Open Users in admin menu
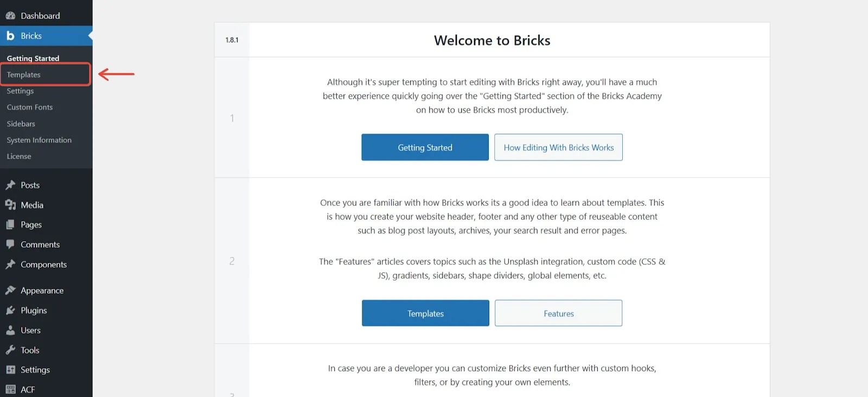The width and height of the screenshot is (868, 397). (x=46, y=330)
